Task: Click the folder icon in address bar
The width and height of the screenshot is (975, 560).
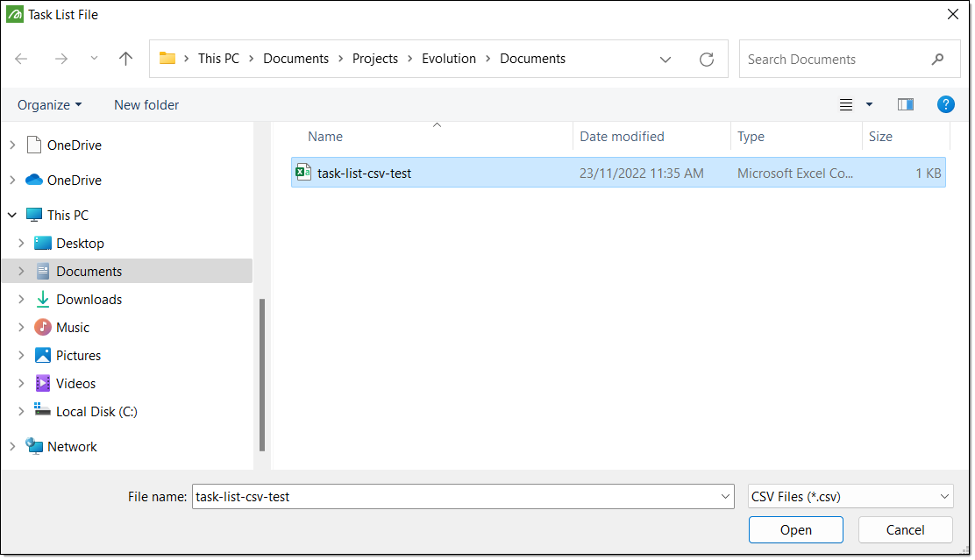Action: click(167, 59)
